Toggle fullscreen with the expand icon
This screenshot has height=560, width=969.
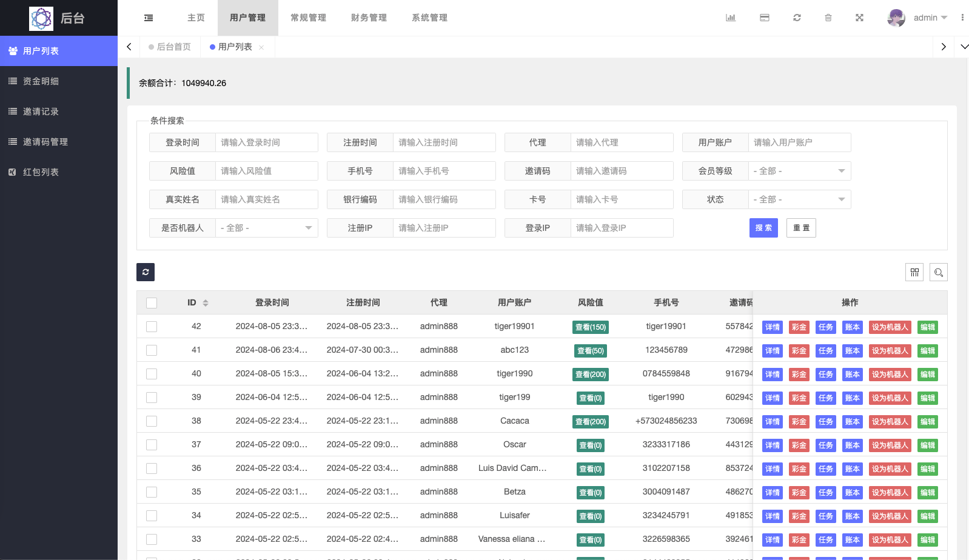[x=859, y=18]
